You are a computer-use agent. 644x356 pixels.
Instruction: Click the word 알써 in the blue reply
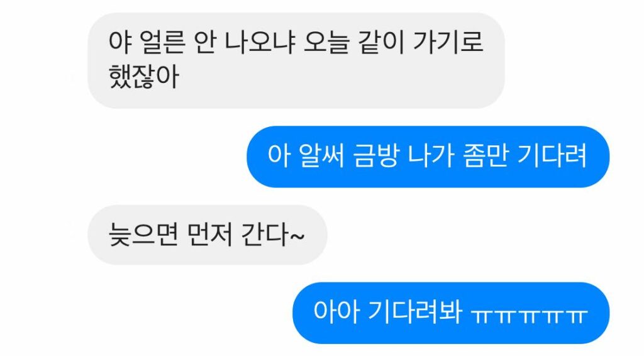[x=321, y=156]
